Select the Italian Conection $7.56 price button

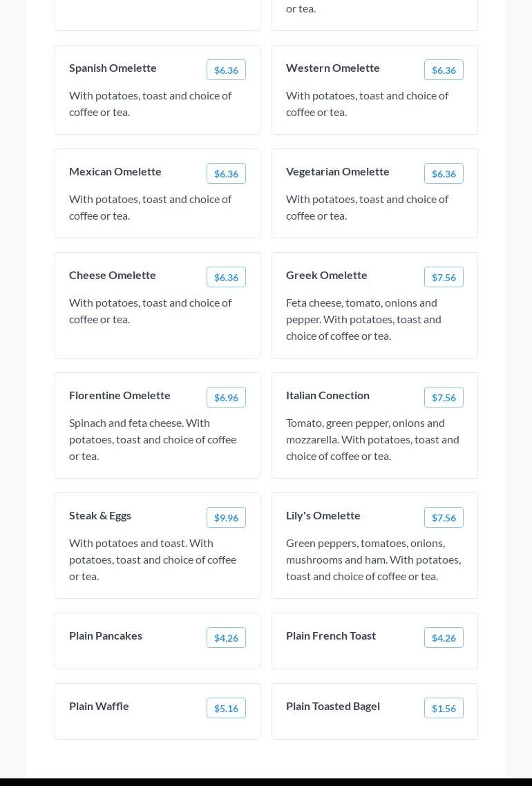point(444,397)
